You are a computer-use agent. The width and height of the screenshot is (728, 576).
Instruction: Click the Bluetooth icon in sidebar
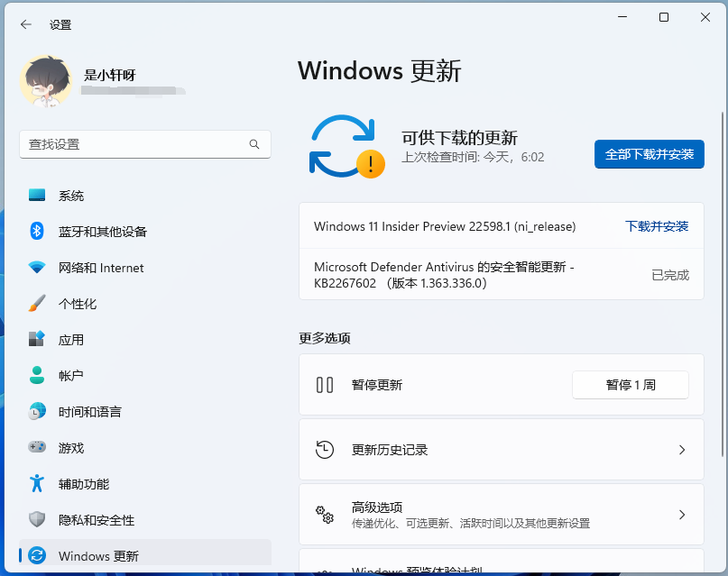[37, 231]
